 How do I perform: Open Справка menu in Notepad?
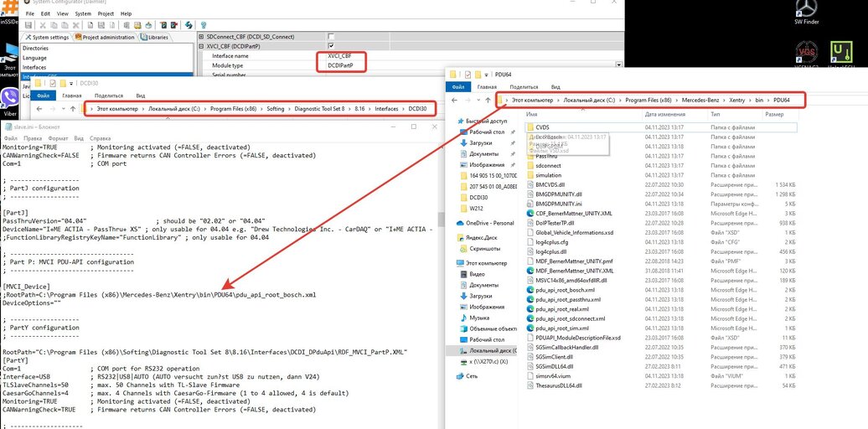click(x=101, y=138)
